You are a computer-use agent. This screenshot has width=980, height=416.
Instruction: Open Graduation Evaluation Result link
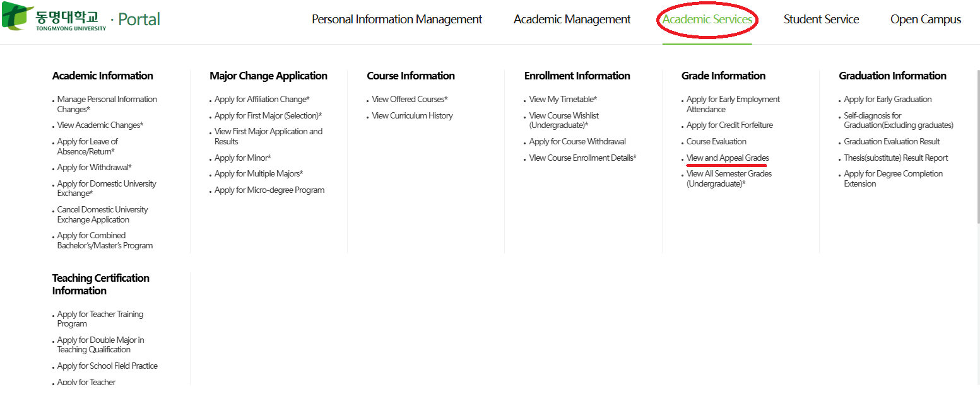[x=891, y=141]
